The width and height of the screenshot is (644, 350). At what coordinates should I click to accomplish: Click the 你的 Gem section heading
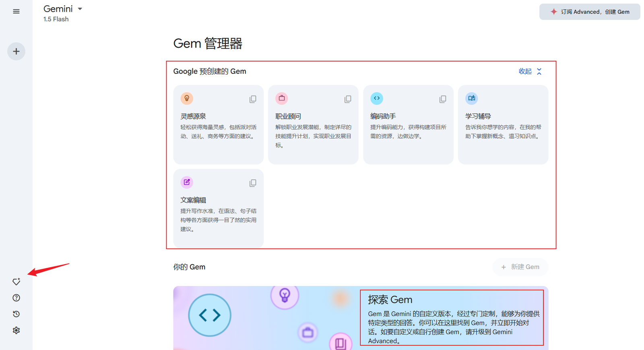click(189, 267)
